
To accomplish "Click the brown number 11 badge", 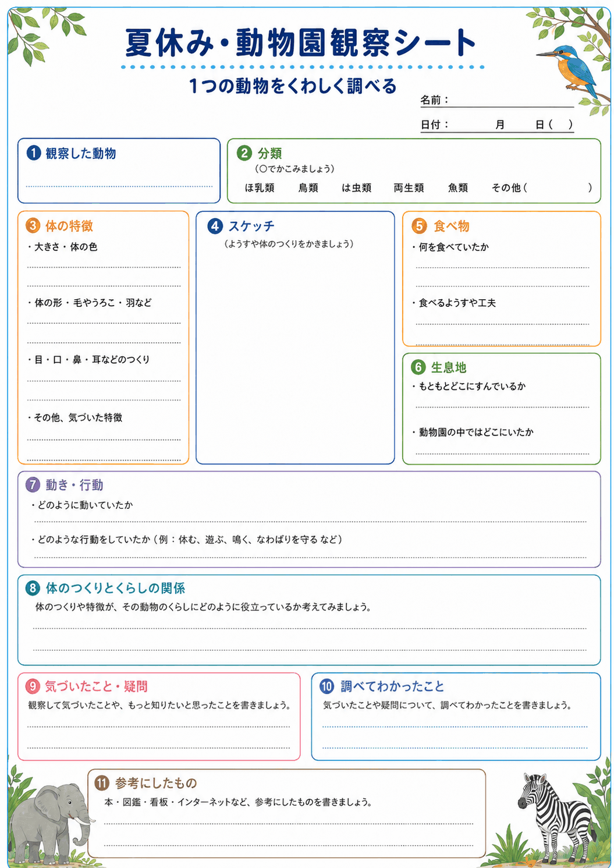I will (x=102, y=783).
